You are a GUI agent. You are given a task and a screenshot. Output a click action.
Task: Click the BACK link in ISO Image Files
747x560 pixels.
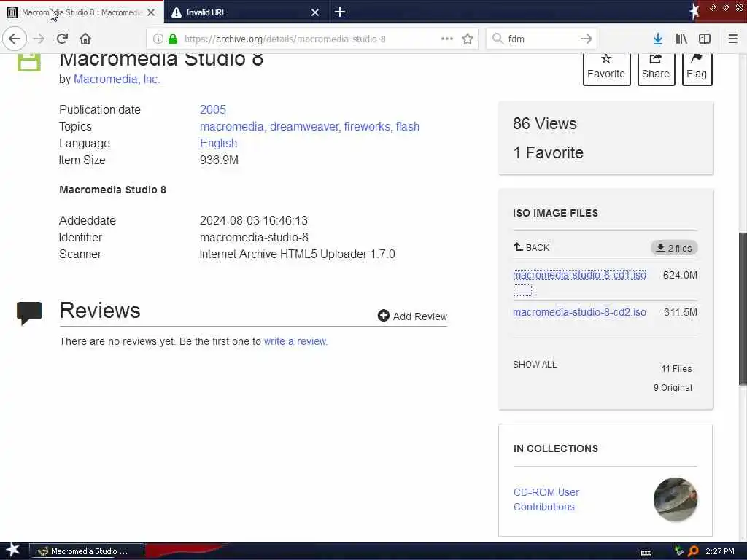coord(531,247)
